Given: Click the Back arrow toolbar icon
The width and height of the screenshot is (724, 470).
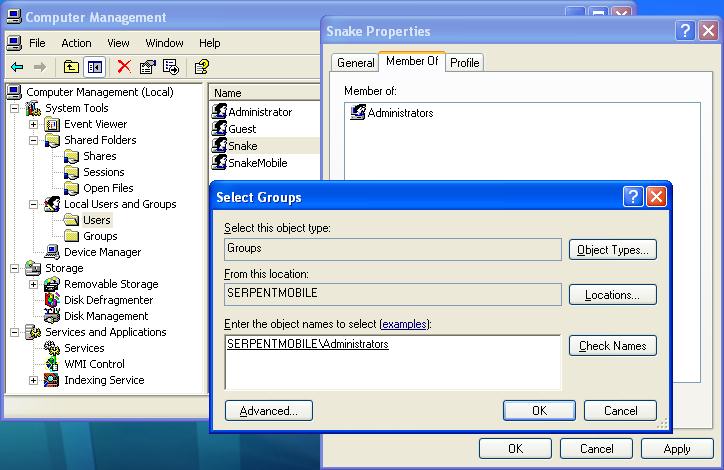Looking at the screenshot, I should [17, 67].
